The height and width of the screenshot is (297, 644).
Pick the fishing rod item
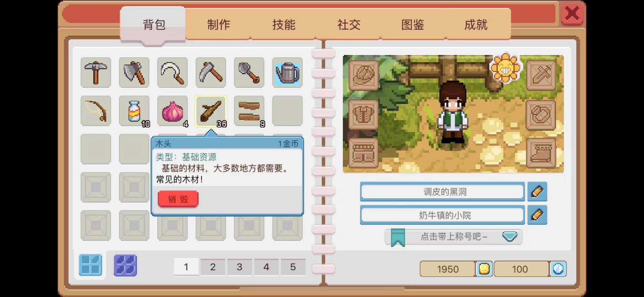(96, 111)
